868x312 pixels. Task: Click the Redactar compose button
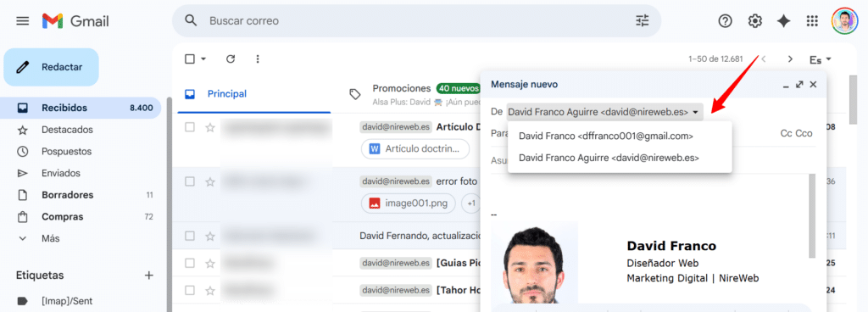coord(52,67)
